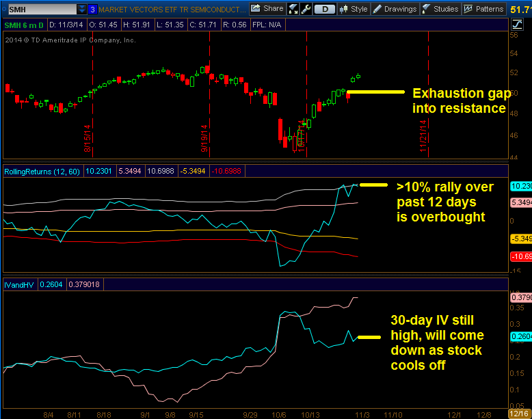This screenshot has width=532, height=419.
Task: Select the D daily timeframe button
Action: coord(325,9)
